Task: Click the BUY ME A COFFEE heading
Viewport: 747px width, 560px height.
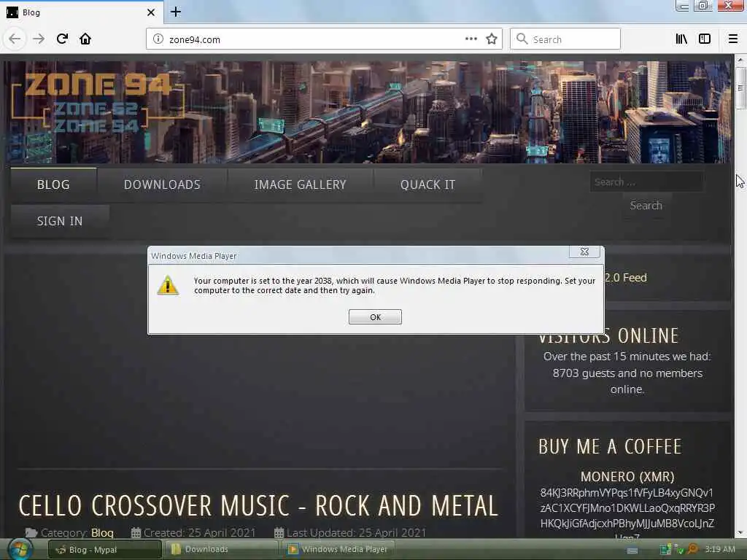Action: point(611,447)
